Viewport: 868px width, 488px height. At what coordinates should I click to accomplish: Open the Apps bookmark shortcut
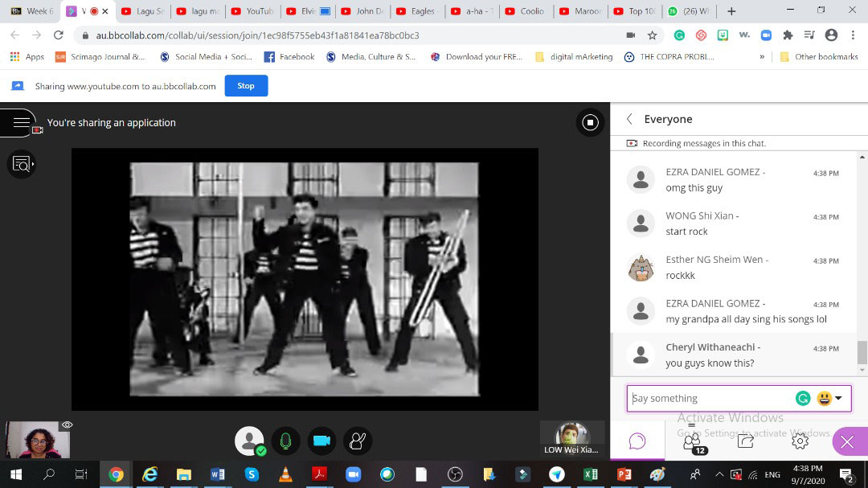tap(27, 56)
